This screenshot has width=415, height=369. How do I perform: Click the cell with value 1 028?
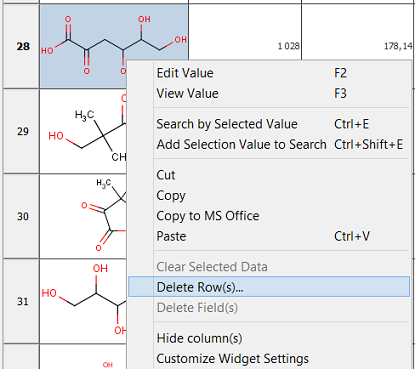[x=245, y=32]
